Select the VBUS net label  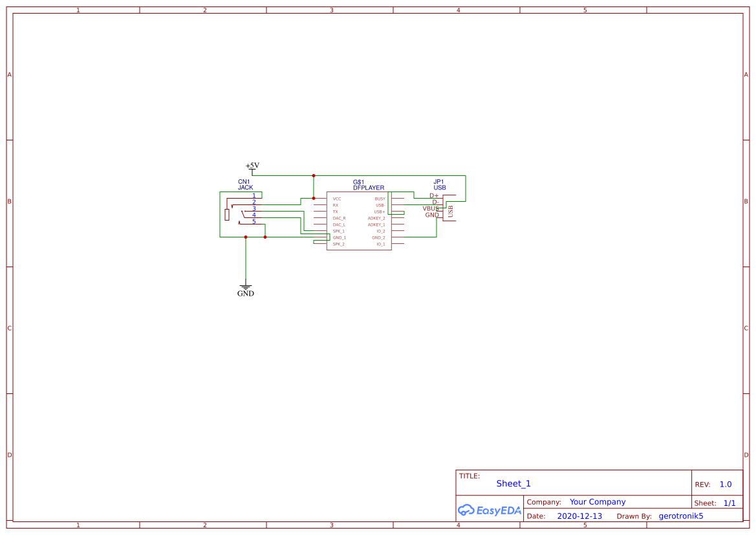click(430, 209)
